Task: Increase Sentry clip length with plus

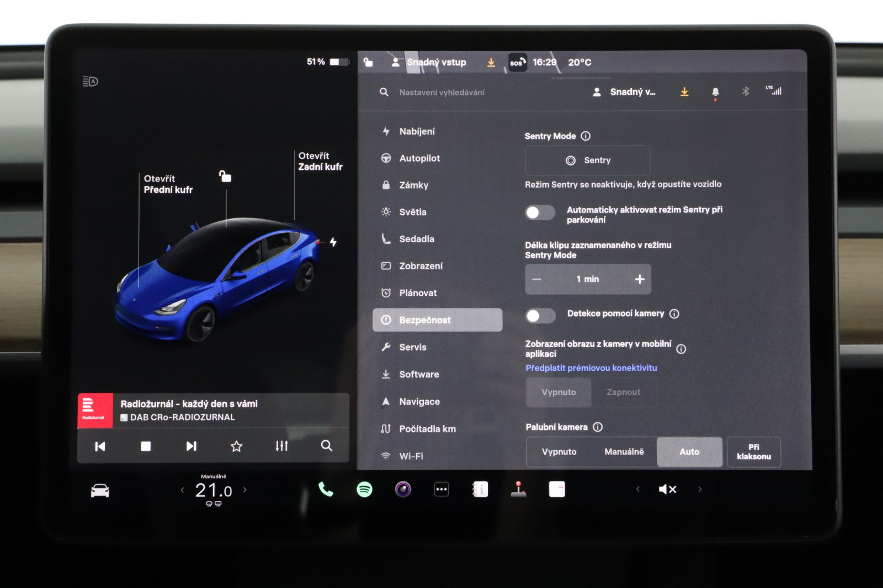Action: (x=640, y=279)
